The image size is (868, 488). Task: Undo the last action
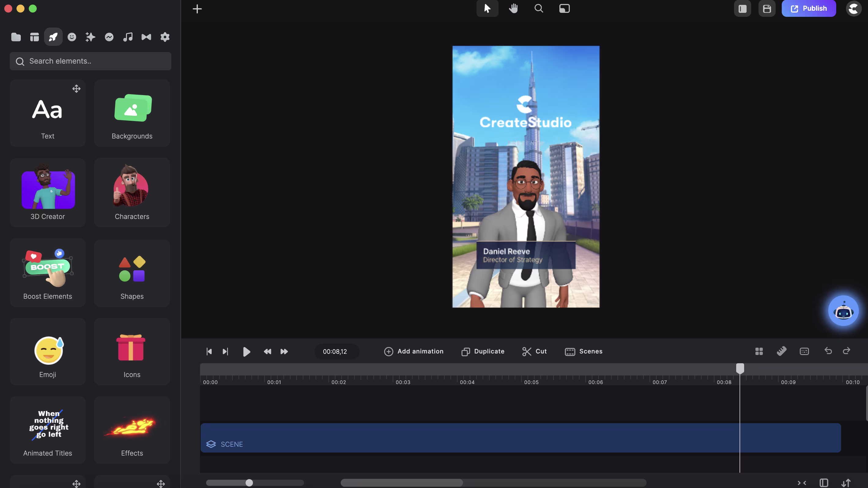click(x=828, y=351)
